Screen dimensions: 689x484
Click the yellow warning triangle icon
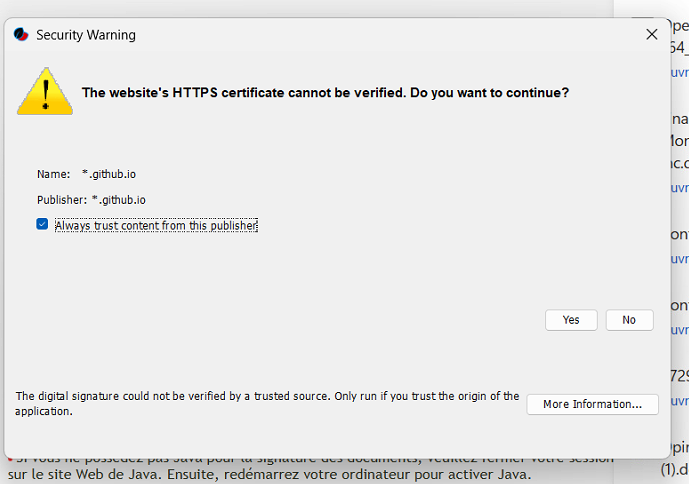45,92
